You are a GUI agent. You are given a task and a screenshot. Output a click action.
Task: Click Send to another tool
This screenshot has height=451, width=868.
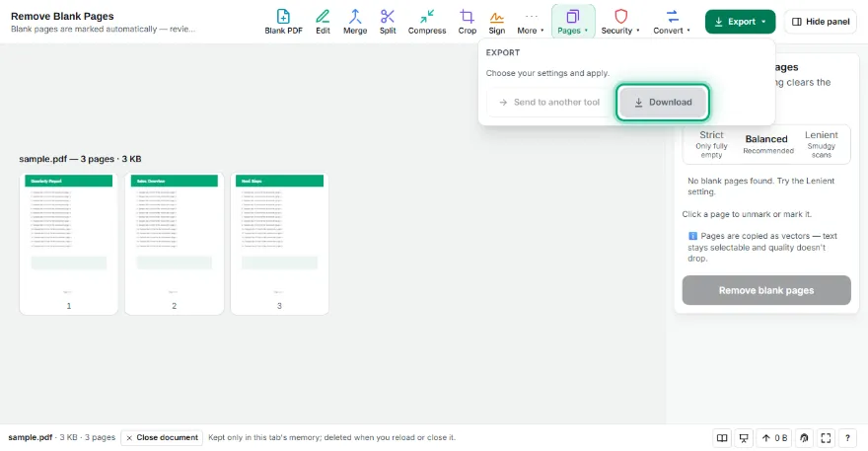[549, 102]
